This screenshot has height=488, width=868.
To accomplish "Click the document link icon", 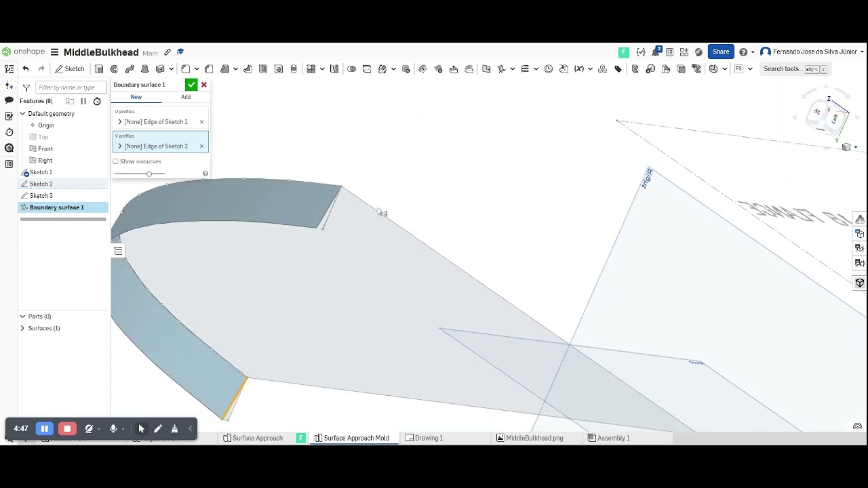I will (x=167, y=52).
